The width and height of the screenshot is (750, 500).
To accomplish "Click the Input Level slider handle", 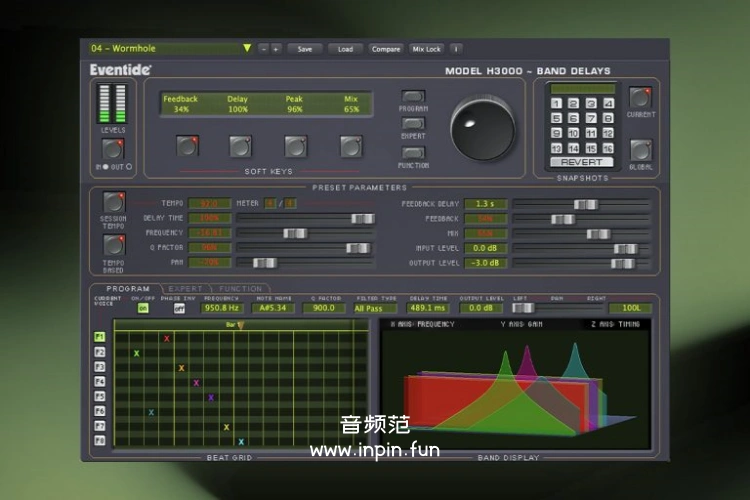I will pos(625,249).
